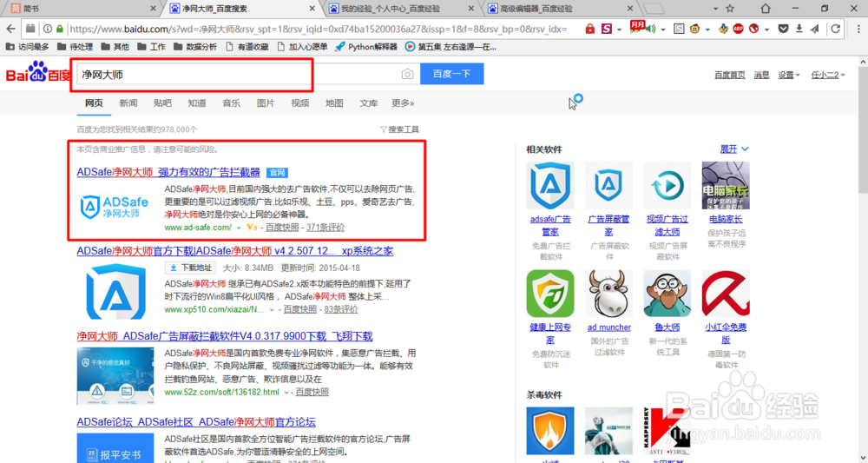Click the paper plane send icon
Viewport: 868px width, 463px height.
click(x=815, y=29)
